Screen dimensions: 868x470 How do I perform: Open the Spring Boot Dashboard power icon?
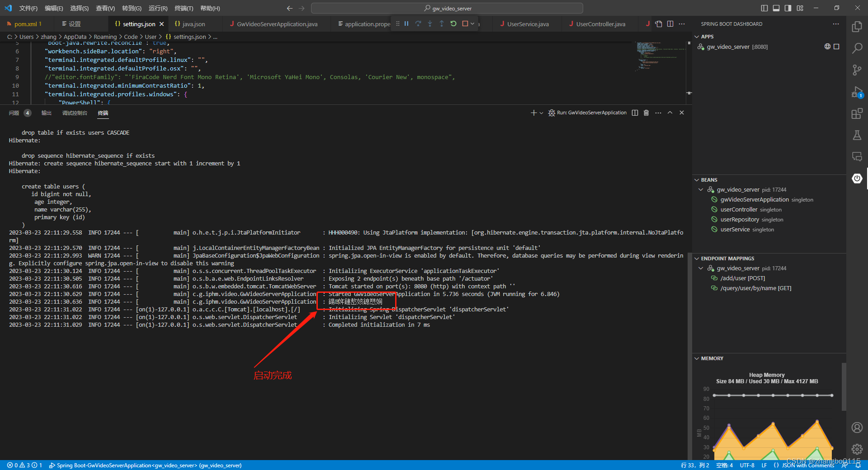(x=857, y=179)
